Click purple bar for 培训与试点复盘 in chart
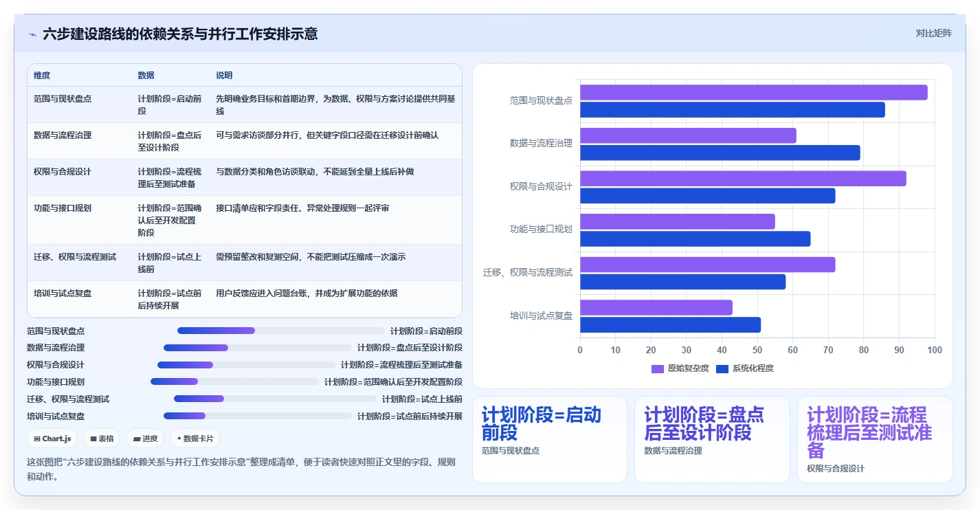The height and width of the screenshot is (510, 980). [656, 307]
